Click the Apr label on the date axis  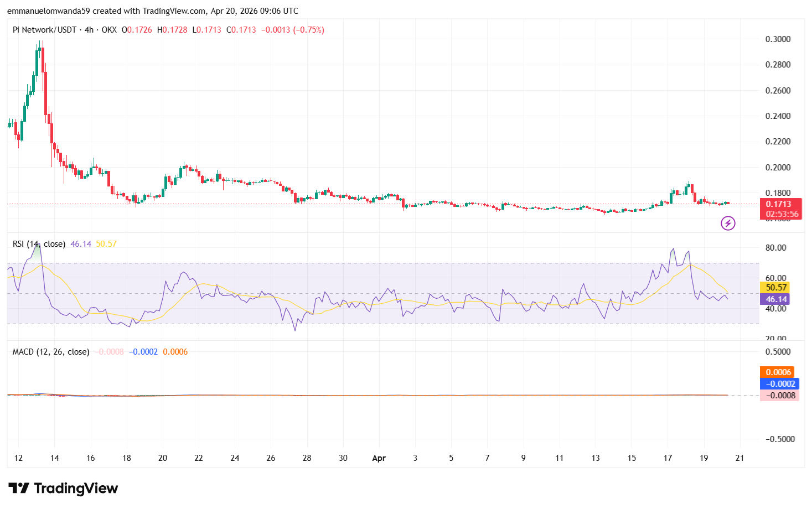click(379, 458)
